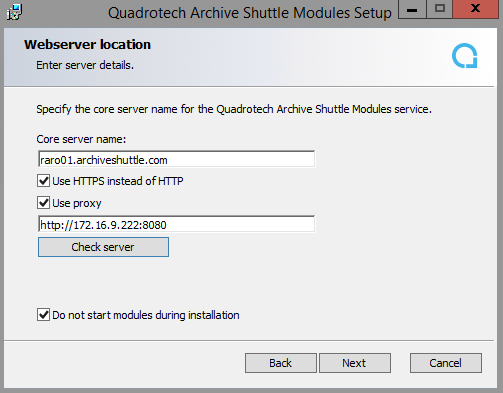Uncheck Do not start modules during installation

point(43,315)
